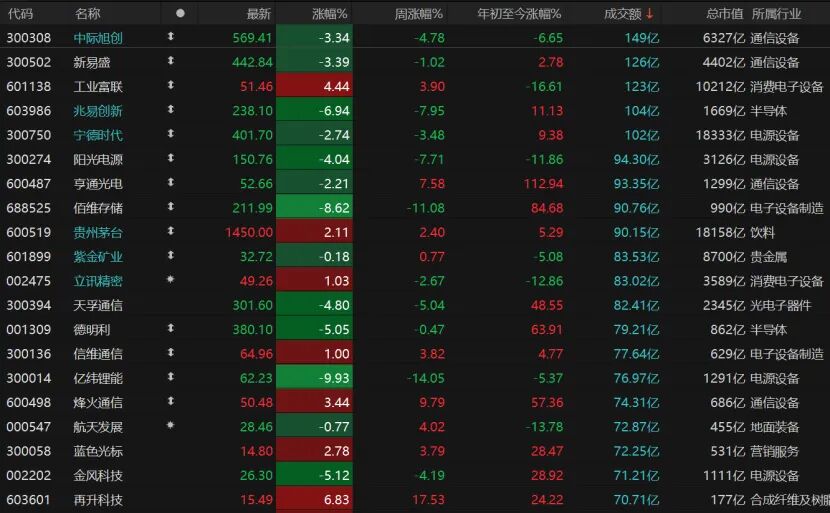830x513 pixels.
Task: Click the marker icon beside 亿纬锂能
Action: click(x=170, y=377)
